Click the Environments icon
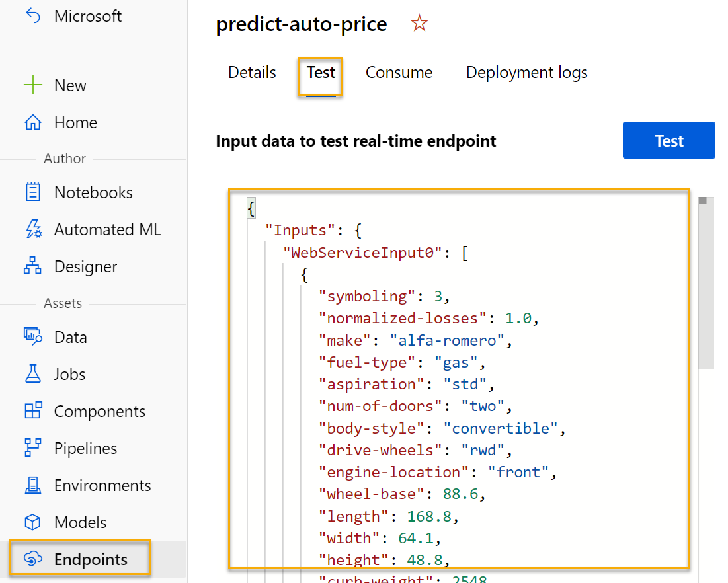The image size is (728, 583). [33, 485]
